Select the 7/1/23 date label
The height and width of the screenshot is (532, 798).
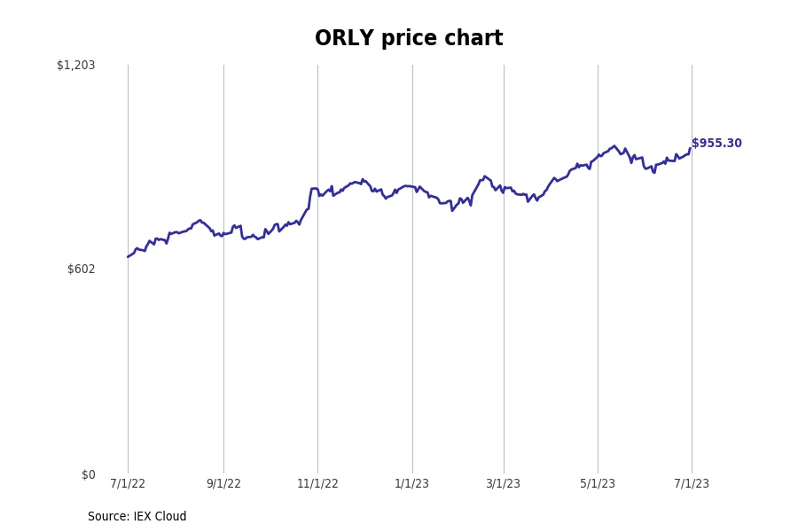(692, 483)
